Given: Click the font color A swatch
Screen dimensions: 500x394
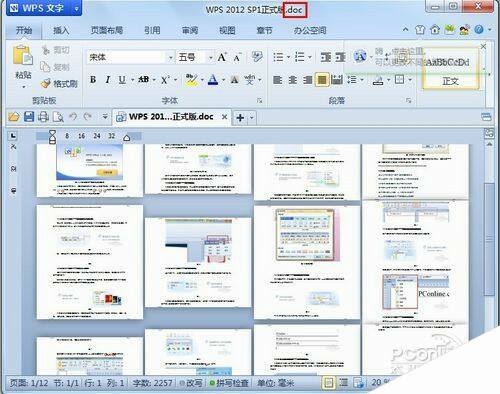Looking at the screenshot, I should [213, 80].
